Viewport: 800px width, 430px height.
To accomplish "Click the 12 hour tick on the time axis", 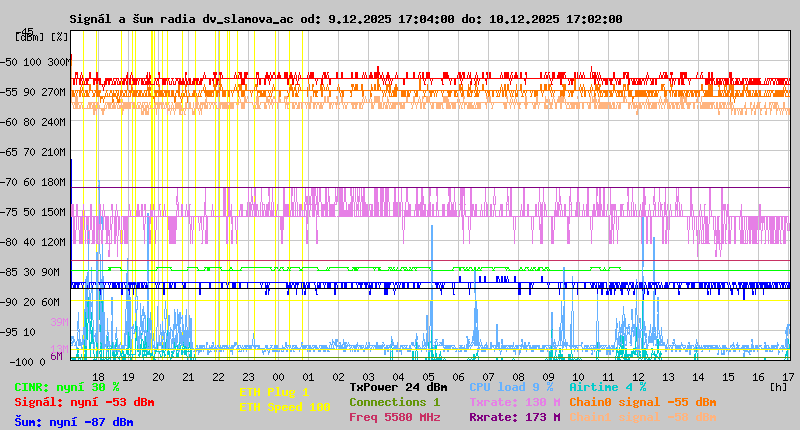I will (638, 377).
